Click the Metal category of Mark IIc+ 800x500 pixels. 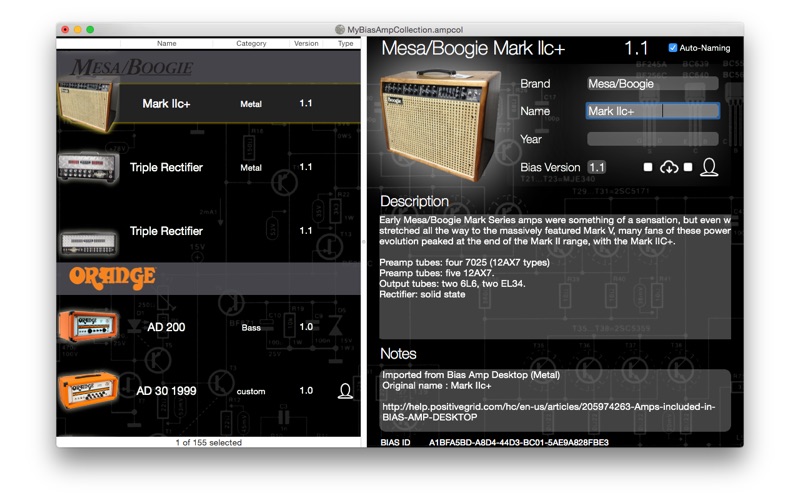click(x=251, y=104)
